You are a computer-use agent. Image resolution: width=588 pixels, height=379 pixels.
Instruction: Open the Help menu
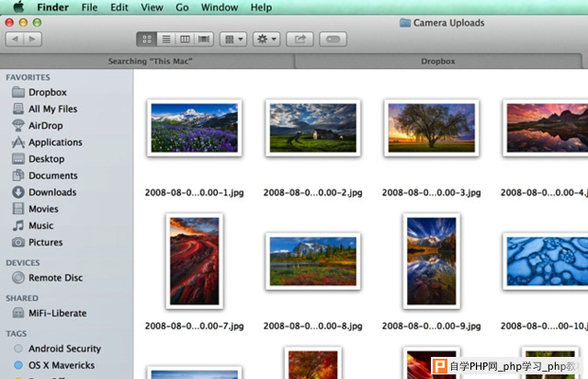click(261, 7)
